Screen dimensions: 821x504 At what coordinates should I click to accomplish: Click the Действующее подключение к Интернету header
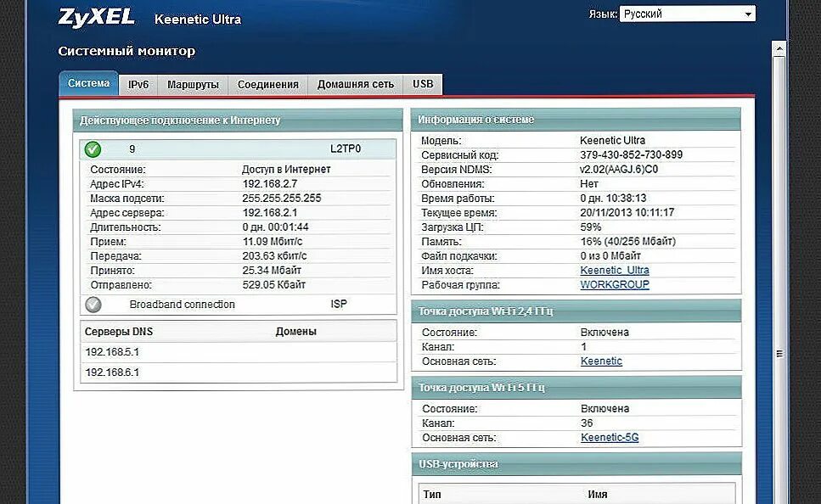(238, 120)
